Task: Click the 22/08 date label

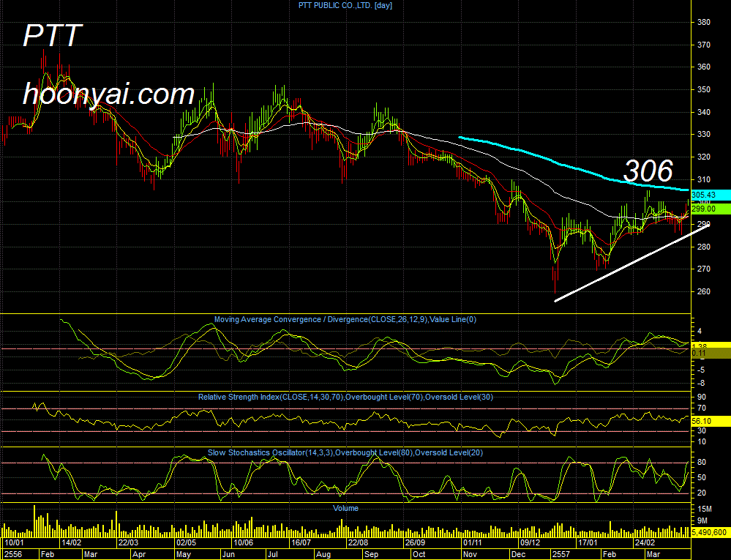Action: (x=358, y=542)
